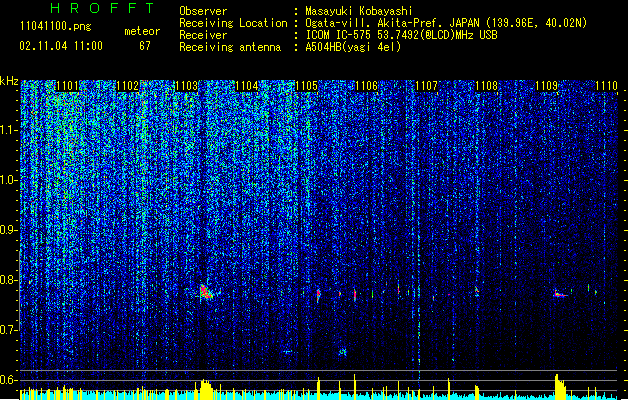Click time marker 1107
This screenshot has height=400, width=629.
[x=426, y=86]
